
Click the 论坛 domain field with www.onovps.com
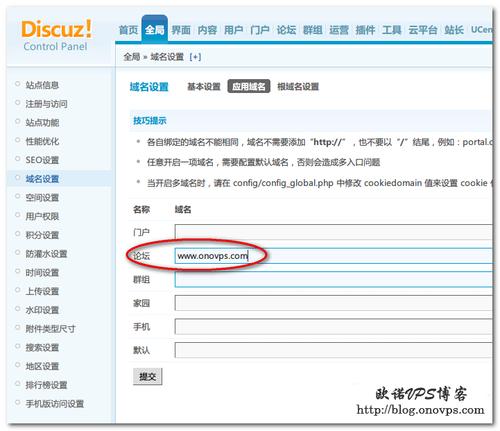[x=333, y=256]
